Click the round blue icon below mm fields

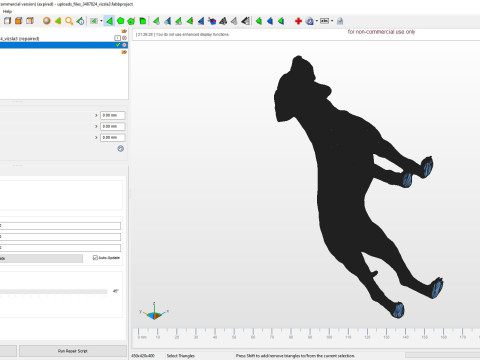pos(121,149)
